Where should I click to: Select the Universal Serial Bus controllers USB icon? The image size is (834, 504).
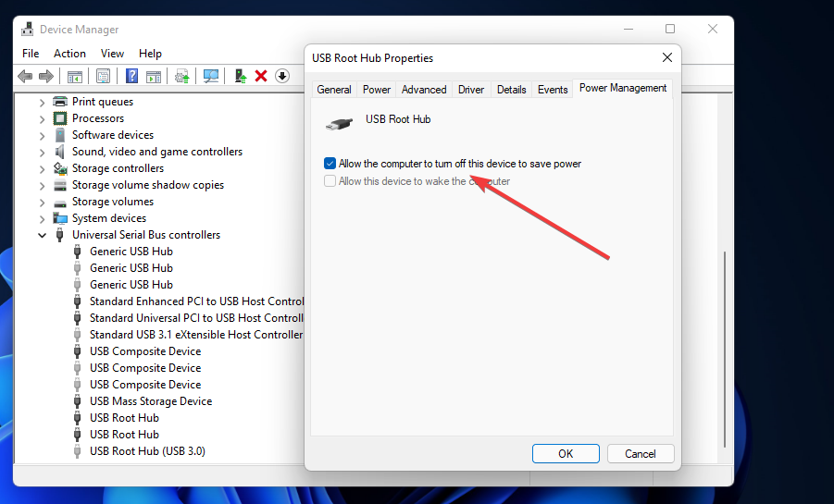tap(59, 235)
